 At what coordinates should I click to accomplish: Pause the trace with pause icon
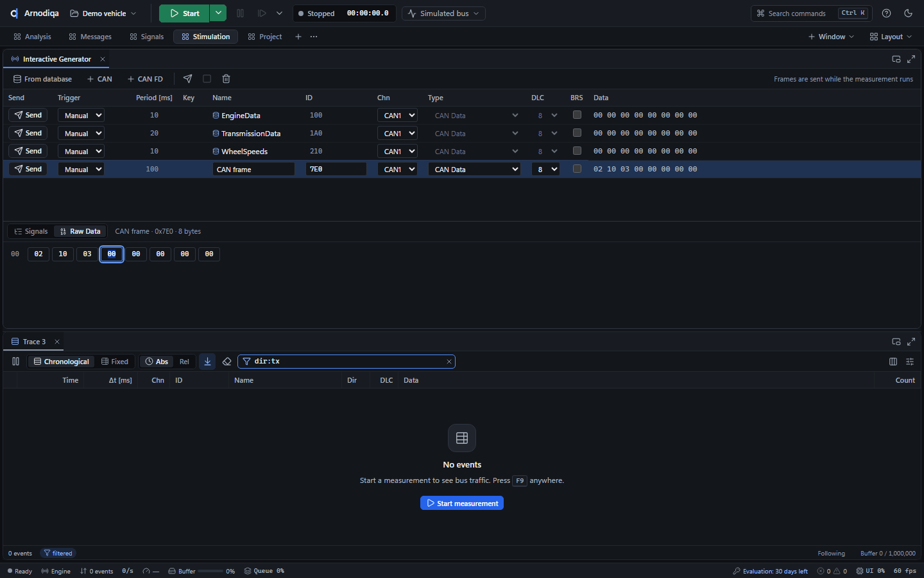tap(15, 362)
